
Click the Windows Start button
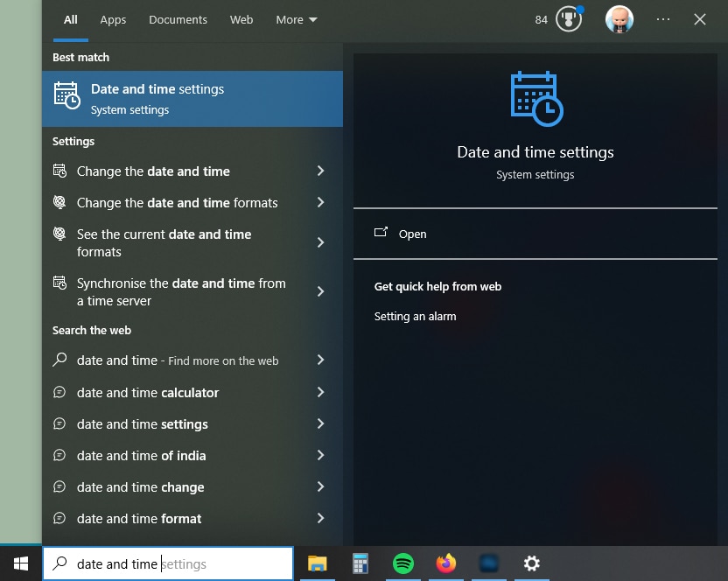(x=20, y=564)
